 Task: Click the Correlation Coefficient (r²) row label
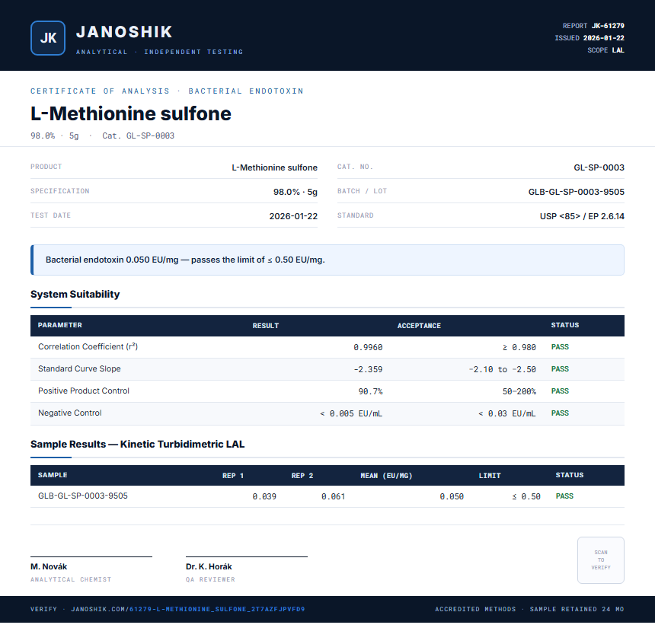[x=88, y=346]
